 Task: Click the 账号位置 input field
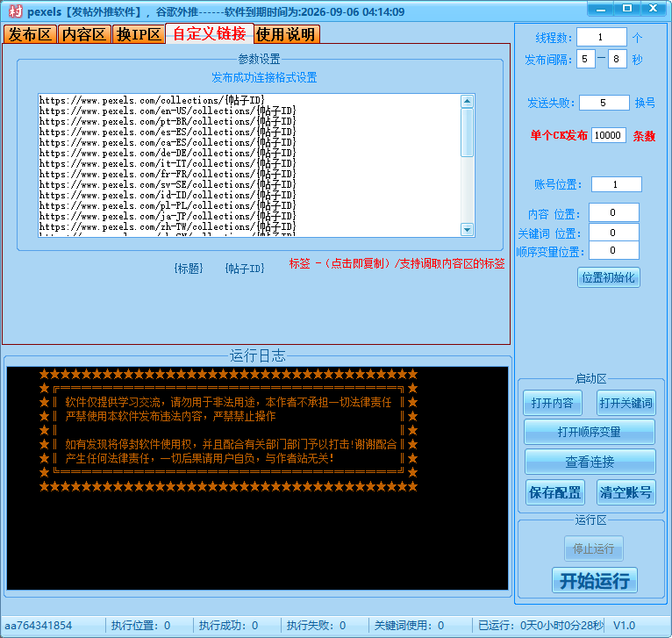616,184
